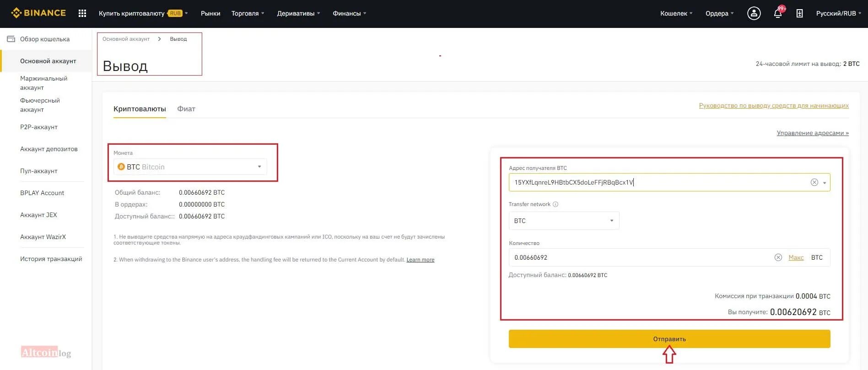The image size is (868, 370).
Task: Click the 24-hour withdrawal limit text
Action: click(x=808, y=64)
